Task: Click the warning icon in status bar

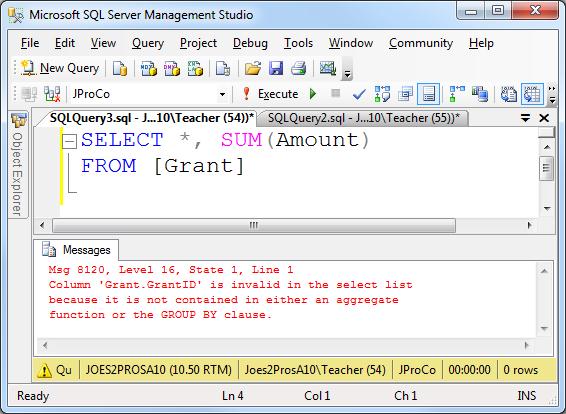Action: [44, 370]
